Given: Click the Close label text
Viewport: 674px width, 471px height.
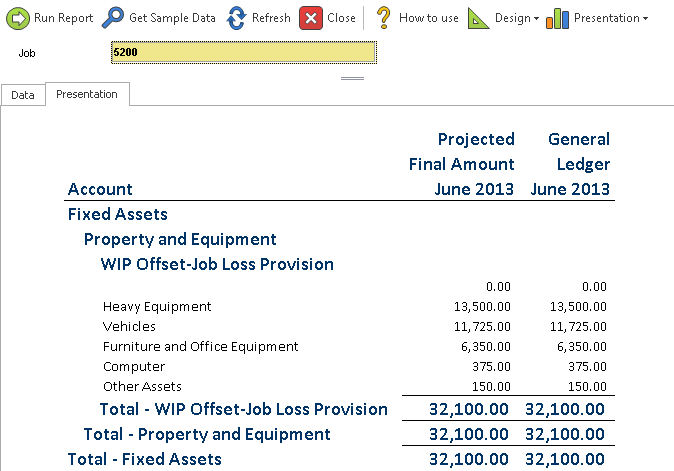Looking at the screenshot, I should [x=341, y=18].
